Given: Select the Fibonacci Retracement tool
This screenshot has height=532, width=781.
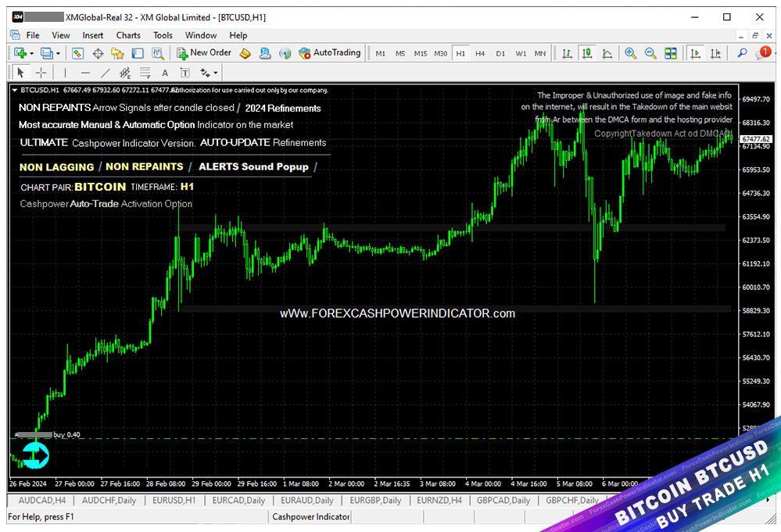Looking at the screenshot, I should pyautogui.click(x=145, y=73).
